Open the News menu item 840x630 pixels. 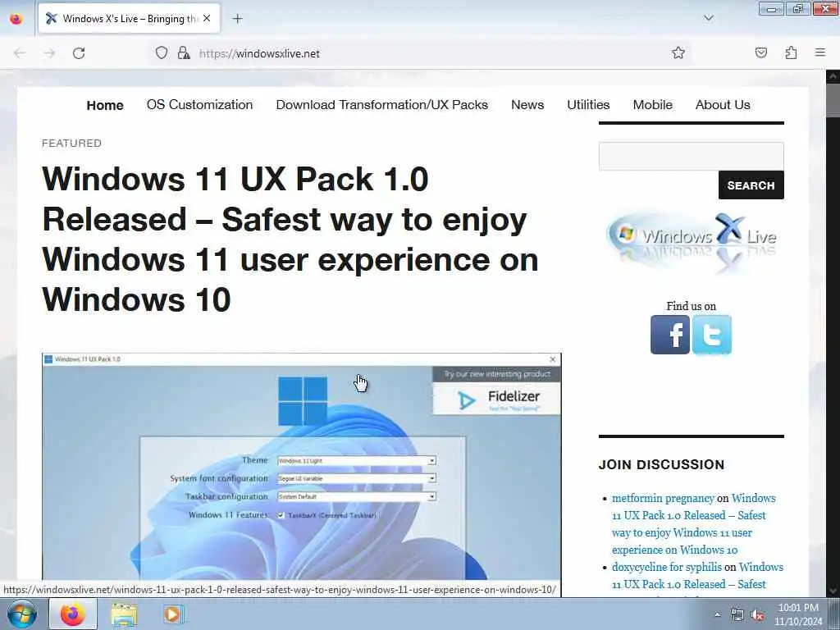click(x=527, y=104)
